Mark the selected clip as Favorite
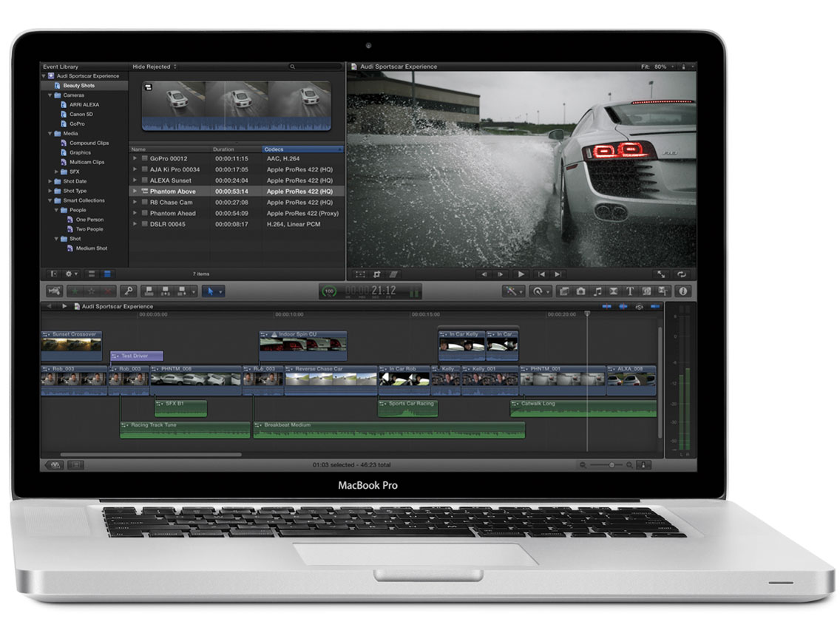 (76, 291)
